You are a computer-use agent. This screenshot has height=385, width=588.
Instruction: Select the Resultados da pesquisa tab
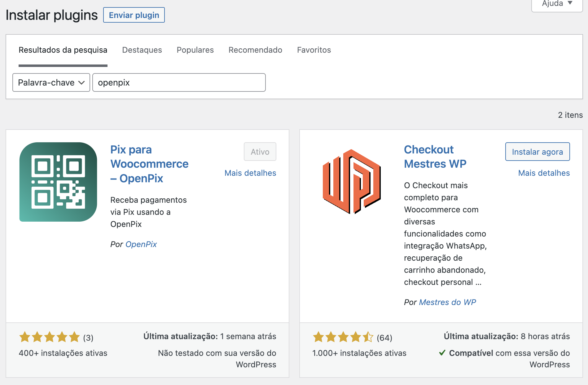(x=63, y=50)
